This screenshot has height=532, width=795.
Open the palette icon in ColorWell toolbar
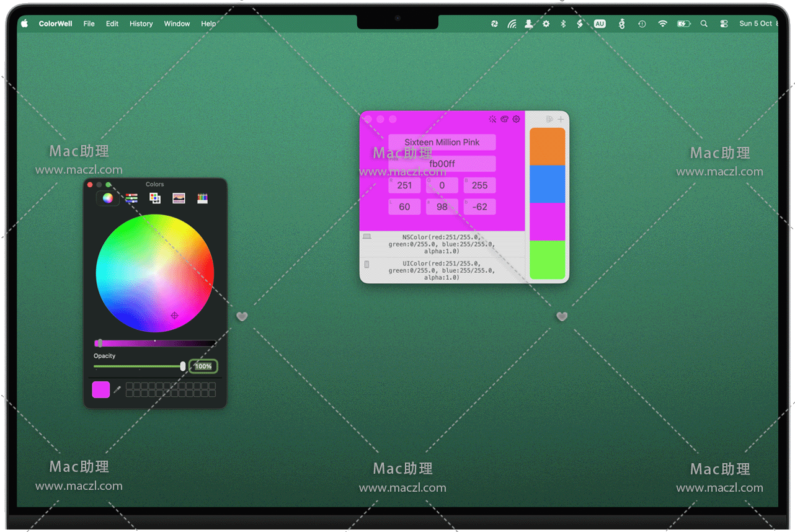pyautogui.click(x=504, y=119)
